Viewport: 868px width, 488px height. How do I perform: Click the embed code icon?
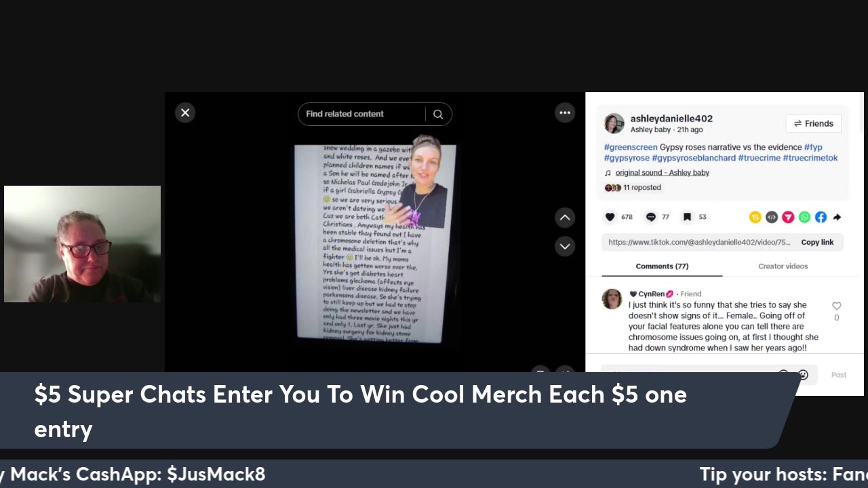click(x=772, y=217)
